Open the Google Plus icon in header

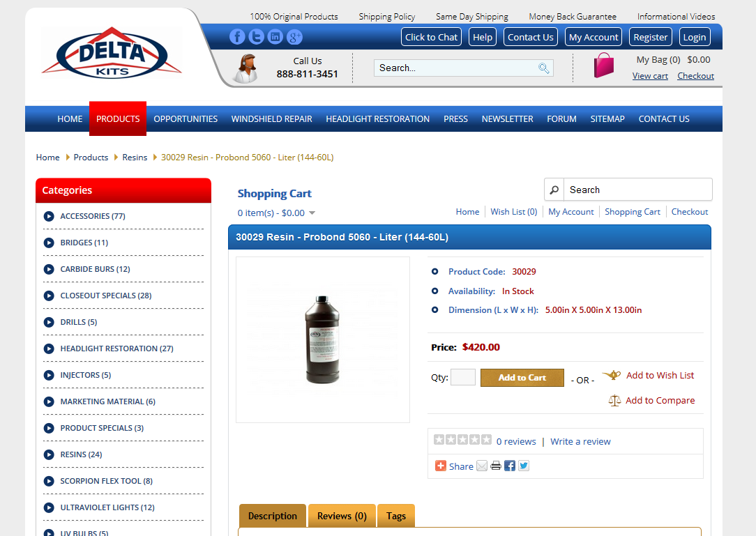pyautogui.click(x=294, y=37)
